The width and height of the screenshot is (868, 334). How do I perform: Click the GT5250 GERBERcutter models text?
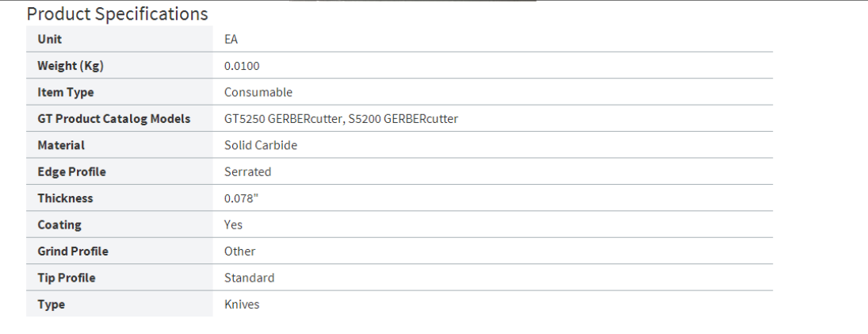coord(284,119)
